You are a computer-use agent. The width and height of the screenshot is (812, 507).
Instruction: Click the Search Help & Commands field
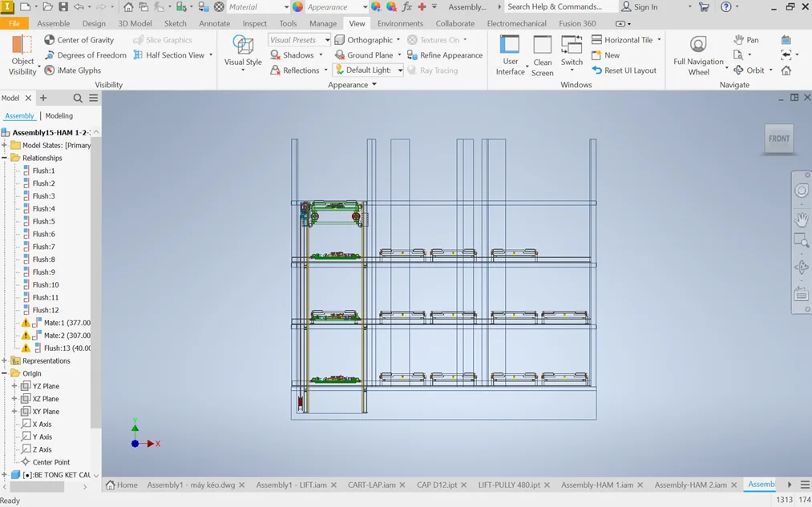point(560,6)
